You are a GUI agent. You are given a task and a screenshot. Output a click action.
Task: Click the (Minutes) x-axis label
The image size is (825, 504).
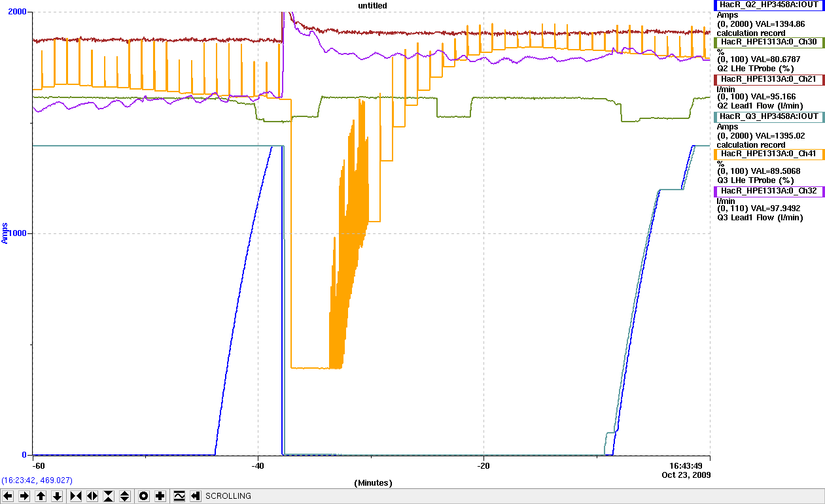click(x=373, y=483)
